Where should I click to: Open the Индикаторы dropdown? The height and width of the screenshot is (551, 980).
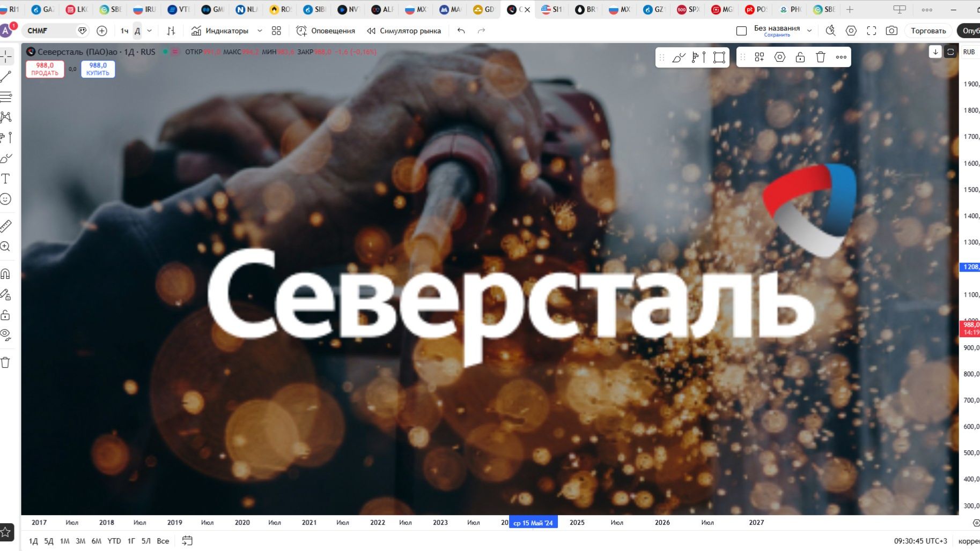point(260,31)
